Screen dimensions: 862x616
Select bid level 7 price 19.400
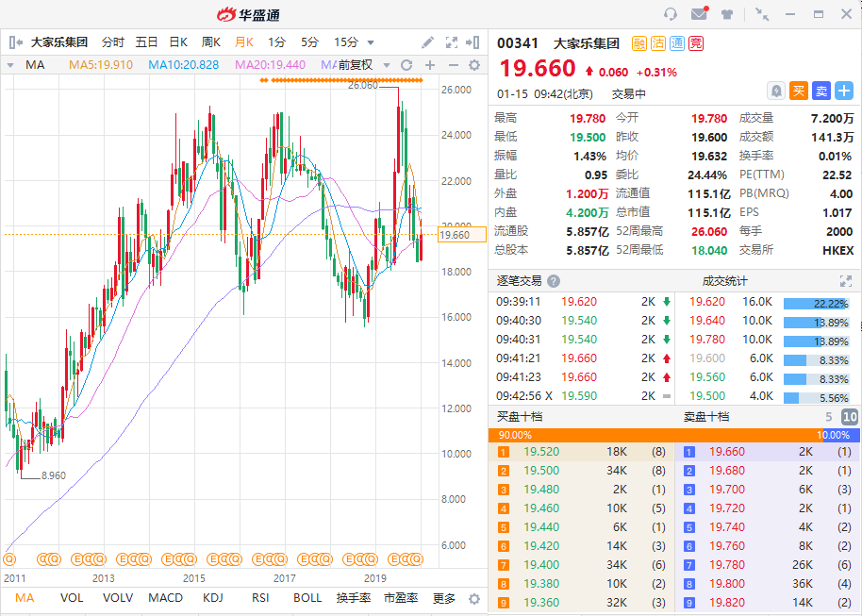[x=541, y=565]
